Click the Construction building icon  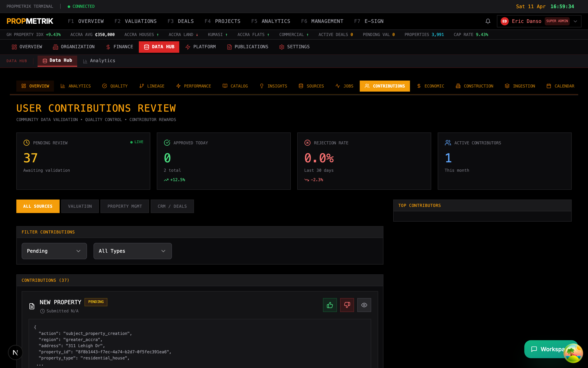point(458,86)
